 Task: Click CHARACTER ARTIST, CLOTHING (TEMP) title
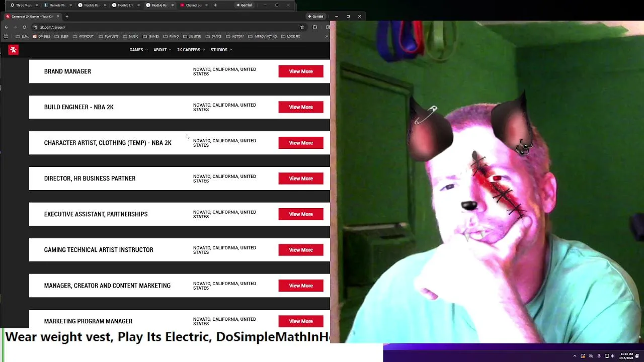pos(108,143)
